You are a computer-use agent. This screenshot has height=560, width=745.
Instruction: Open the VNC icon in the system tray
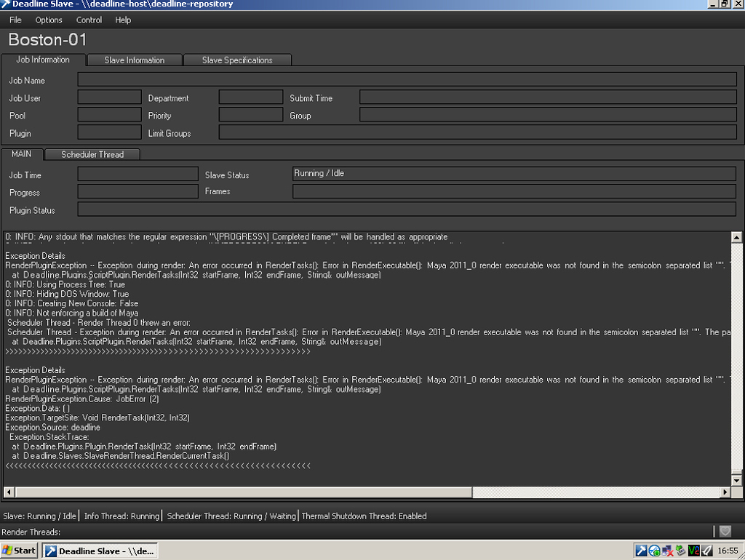tap(693, 551)
